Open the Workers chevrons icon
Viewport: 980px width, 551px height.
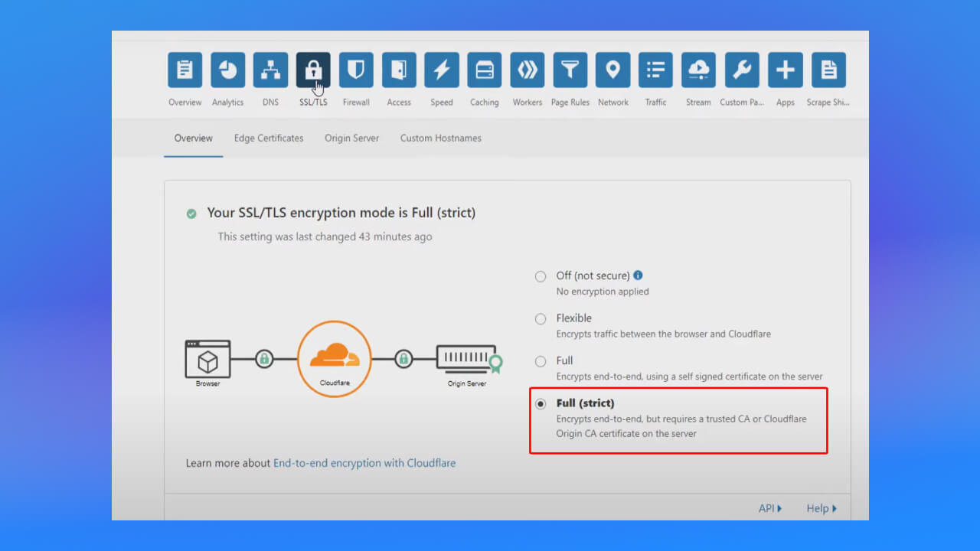tap(528, 70)
